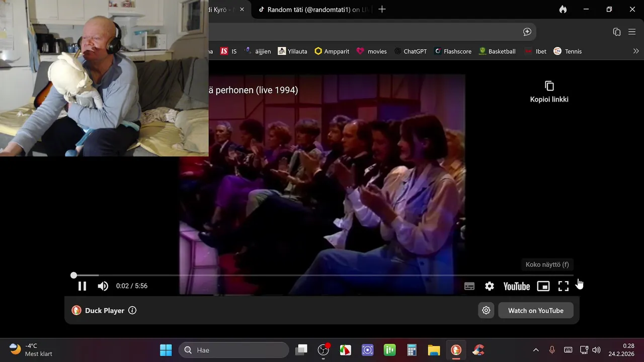Click the Watch on YouTube button
This screenshot has width=644, height=362.
point(536,310)
